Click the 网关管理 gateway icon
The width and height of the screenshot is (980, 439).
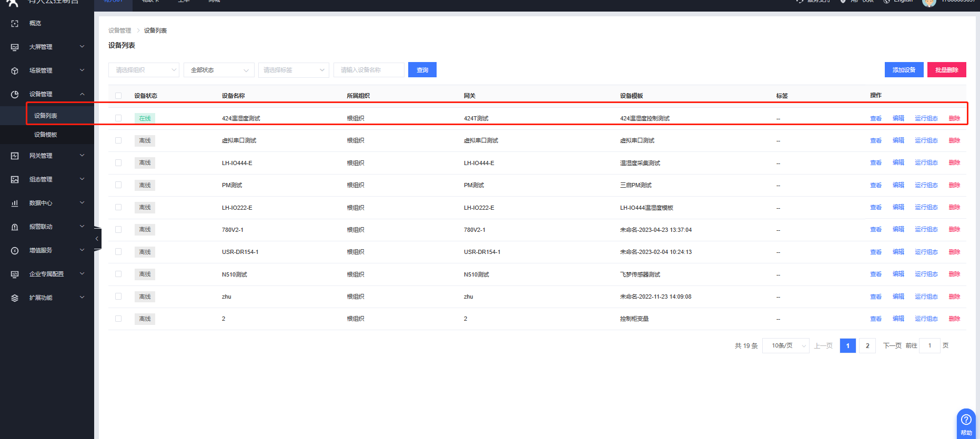15,156
